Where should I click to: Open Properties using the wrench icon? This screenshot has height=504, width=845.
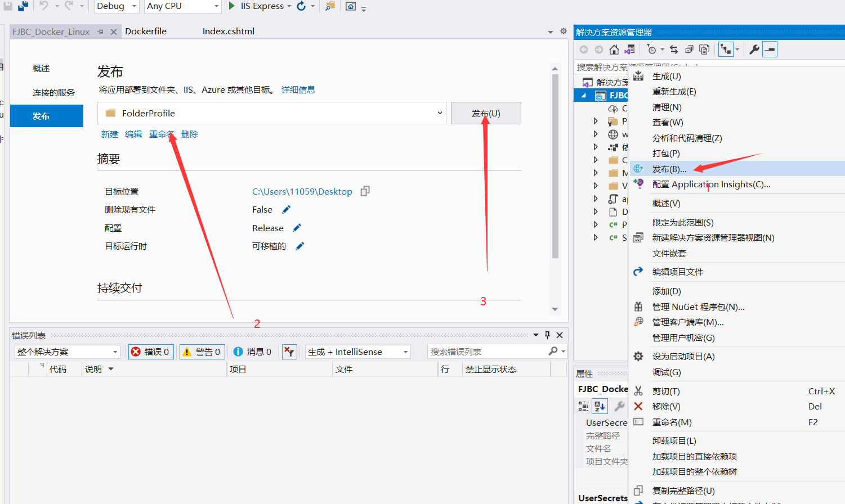[754, 49]
